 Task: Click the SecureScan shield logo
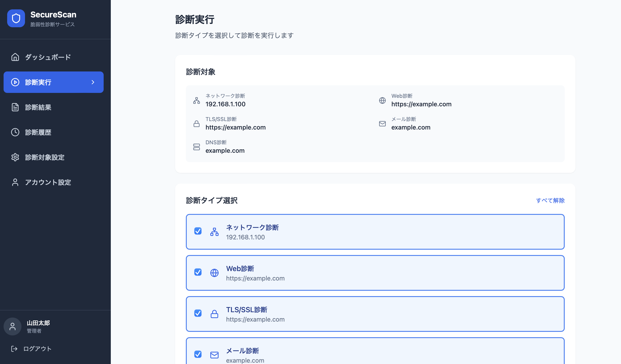coord(16,19)
